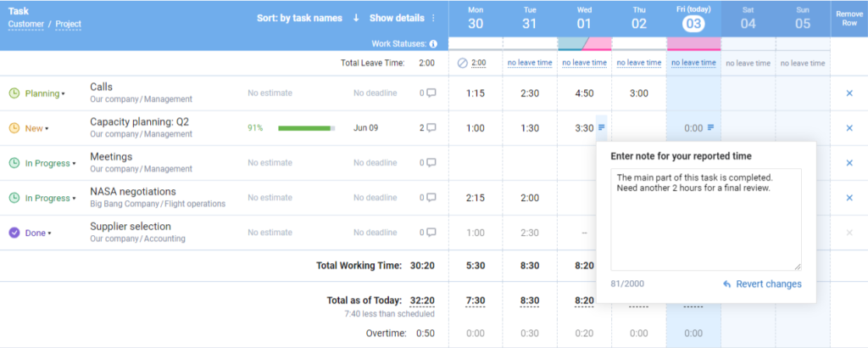Select Mon 30 day column header

(476, 19)
